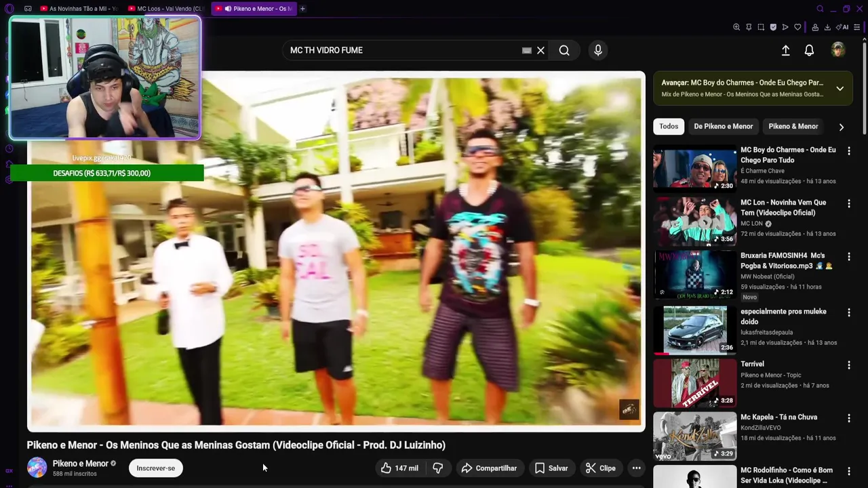
Task: Click the Clipe scissors button
Action: (601, 468)
